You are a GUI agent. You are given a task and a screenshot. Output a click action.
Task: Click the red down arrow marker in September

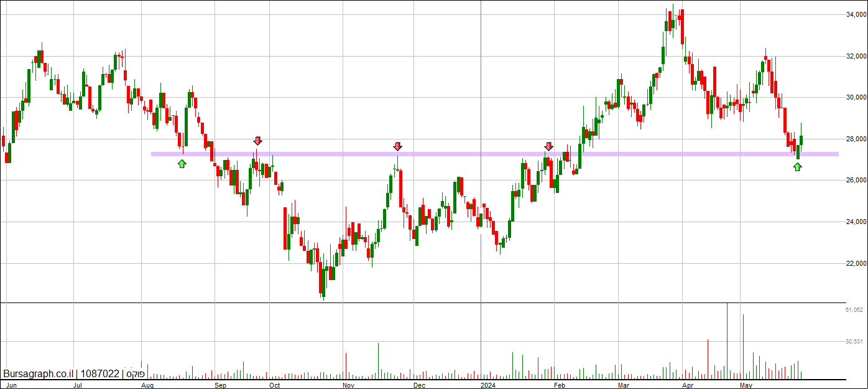tap(257, 141)
